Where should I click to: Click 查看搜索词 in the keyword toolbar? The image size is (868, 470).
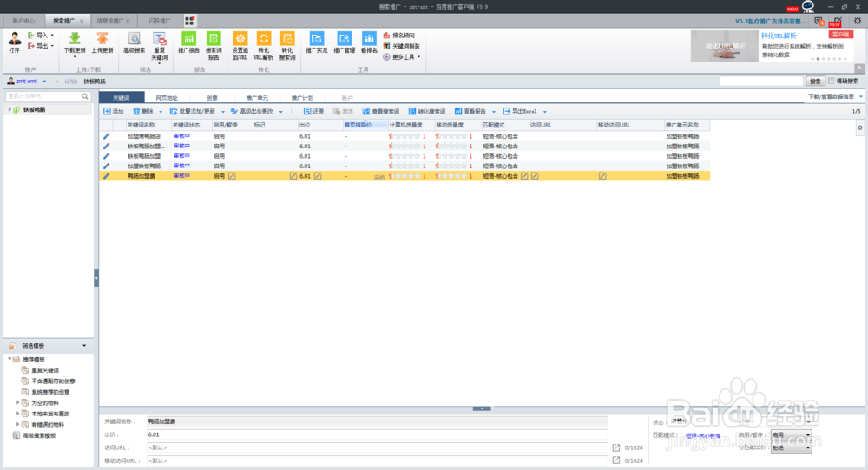(x=381, y=111)
